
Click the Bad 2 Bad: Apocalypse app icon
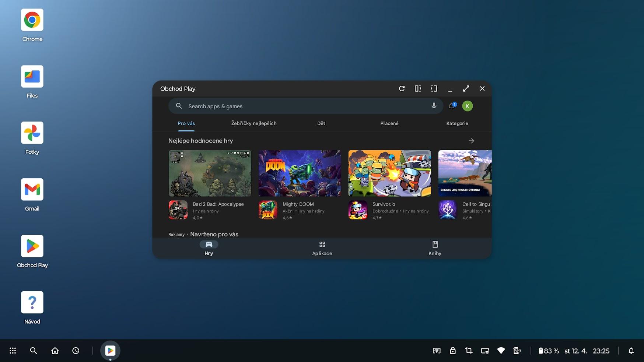click(178, 210)
